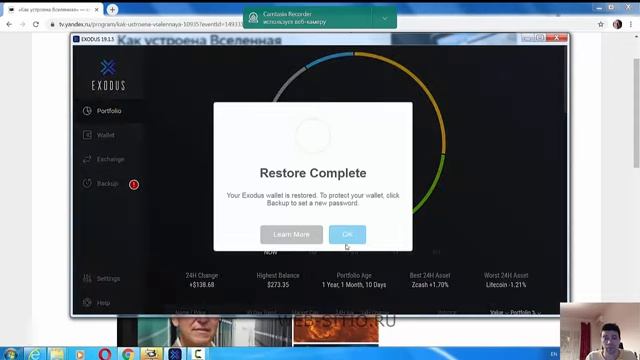Click the NOW label under the chart

coord(271,253)
